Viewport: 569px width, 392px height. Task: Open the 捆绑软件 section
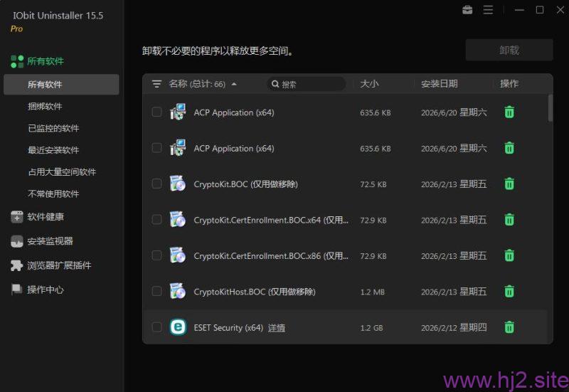45,106
